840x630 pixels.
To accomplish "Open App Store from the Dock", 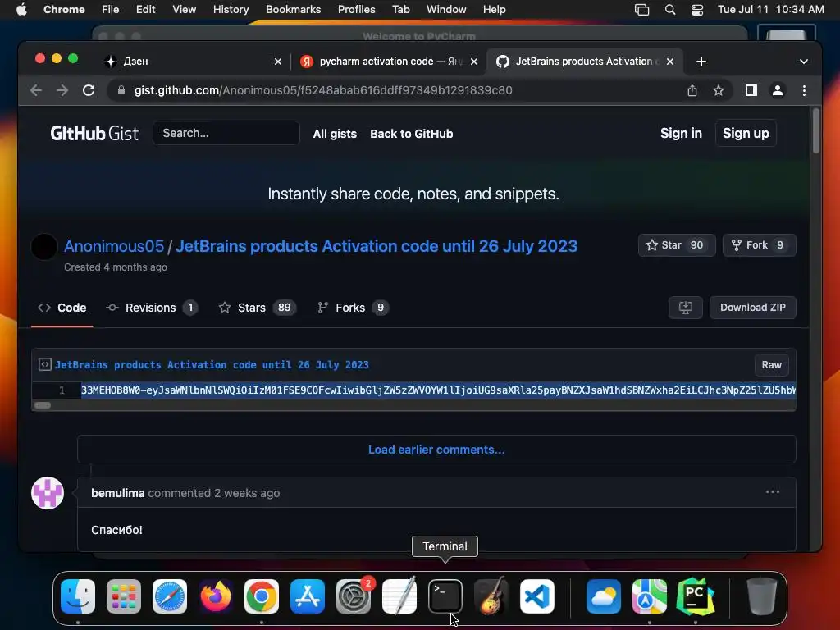I will coord(308,596).
